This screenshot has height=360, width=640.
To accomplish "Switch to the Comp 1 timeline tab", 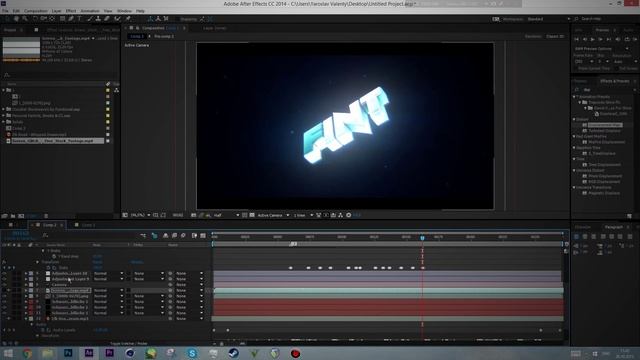I will click(88, 225).
